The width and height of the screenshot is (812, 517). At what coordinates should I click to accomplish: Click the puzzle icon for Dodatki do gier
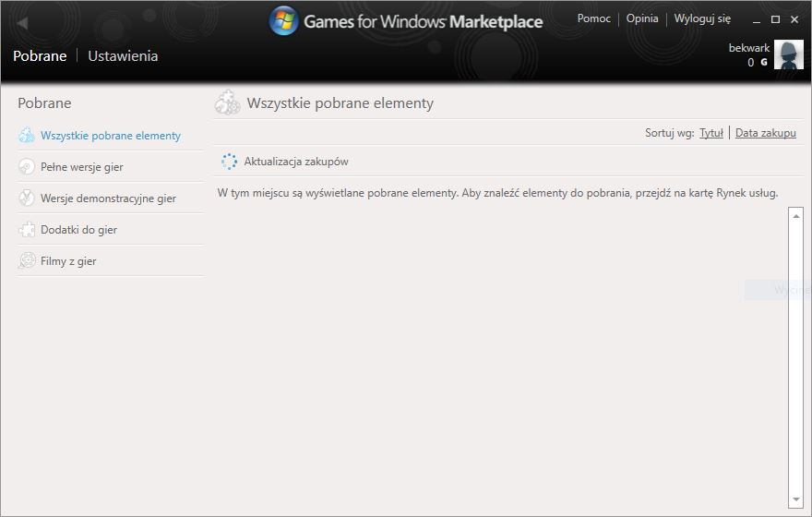pos(27,230)
